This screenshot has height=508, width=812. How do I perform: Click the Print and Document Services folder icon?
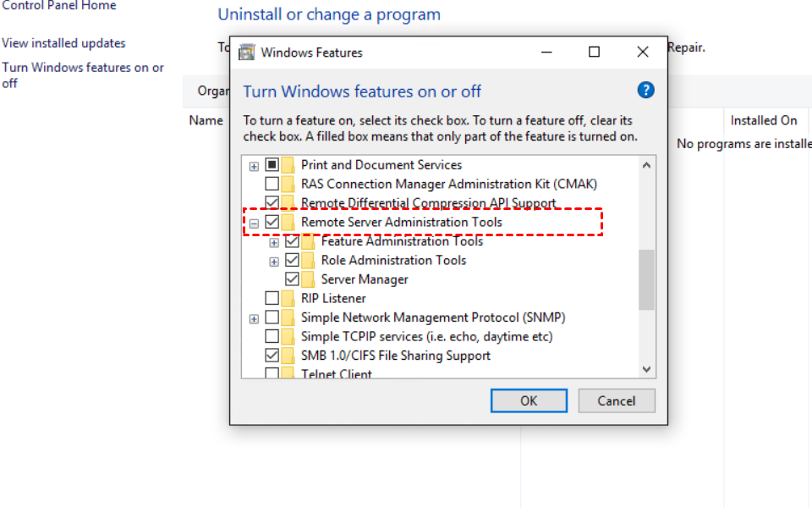[288, 165]
